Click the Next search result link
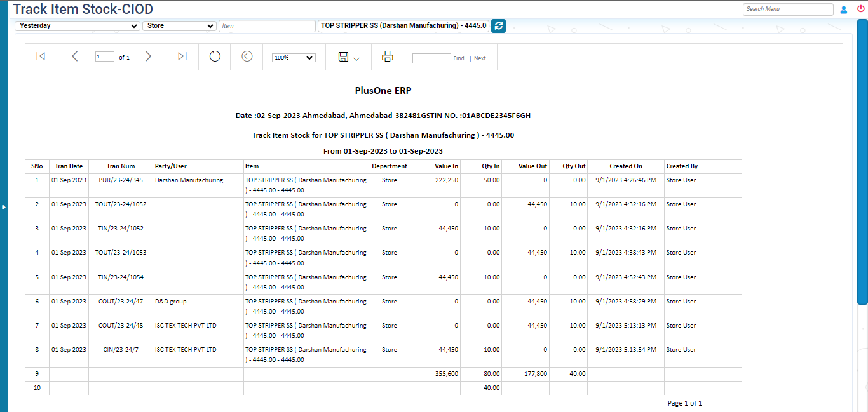The width and height of the screenshot is (868, 412). point(480,58)
